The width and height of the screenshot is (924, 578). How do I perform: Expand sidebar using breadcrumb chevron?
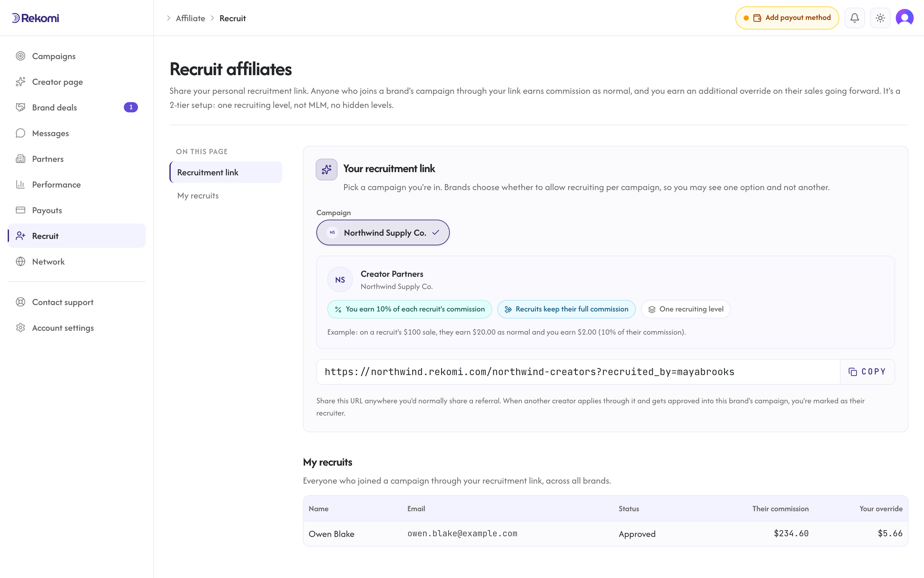(x=168, y=18)
